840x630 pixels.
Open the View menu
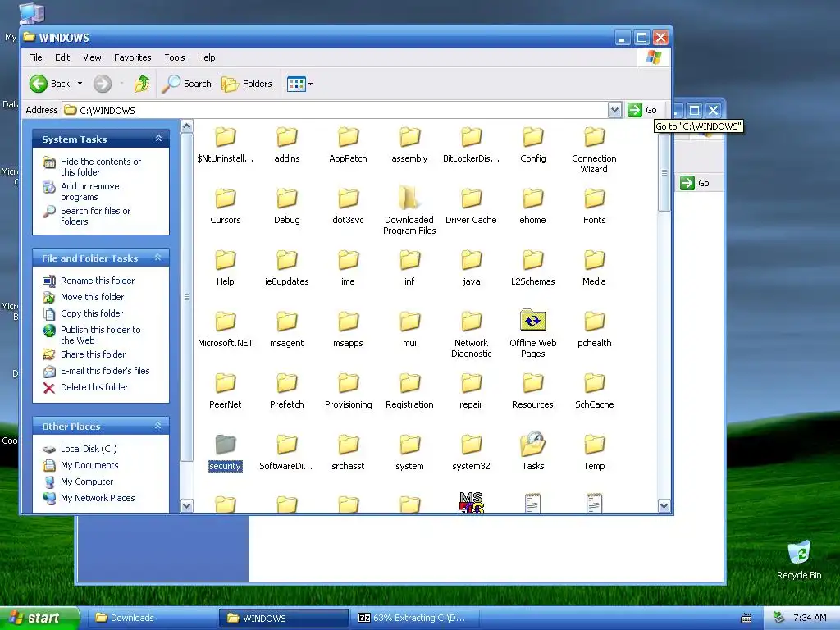(x=92, y=57)
